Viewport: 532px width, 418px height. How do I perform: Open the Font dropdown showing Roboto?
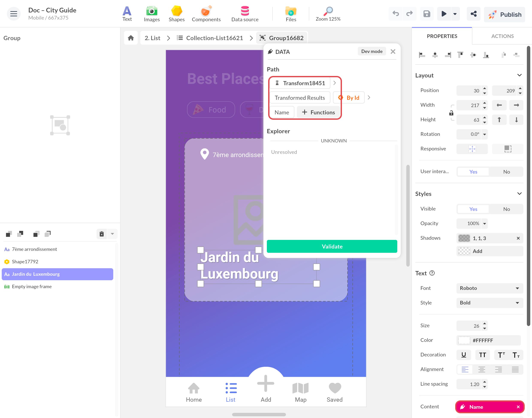(x=490, y=288)
